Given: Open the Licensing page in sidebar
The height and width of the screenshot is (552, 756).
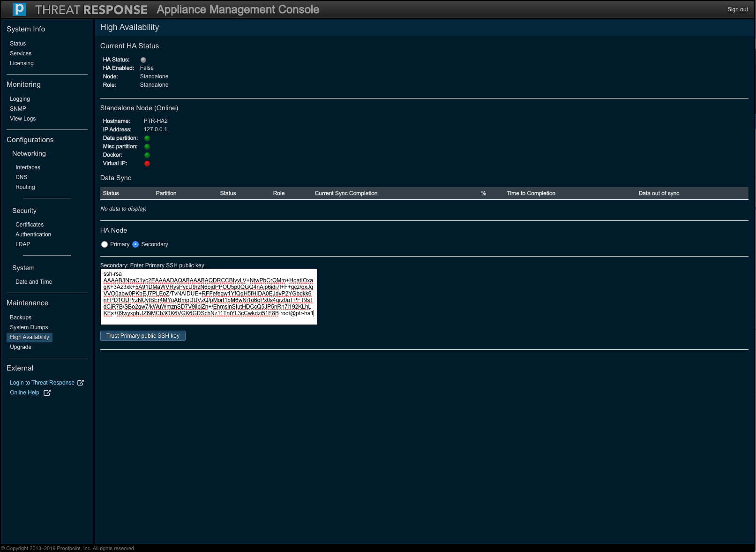Looking at the screenshot, I should tap(22, 63).
